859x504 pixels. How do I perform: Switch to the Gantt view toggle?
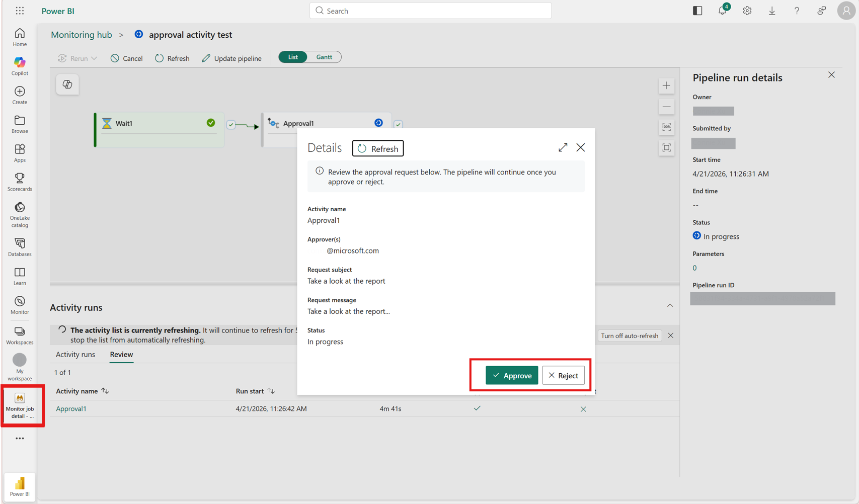pyautogui.click(x=324, y=57)
